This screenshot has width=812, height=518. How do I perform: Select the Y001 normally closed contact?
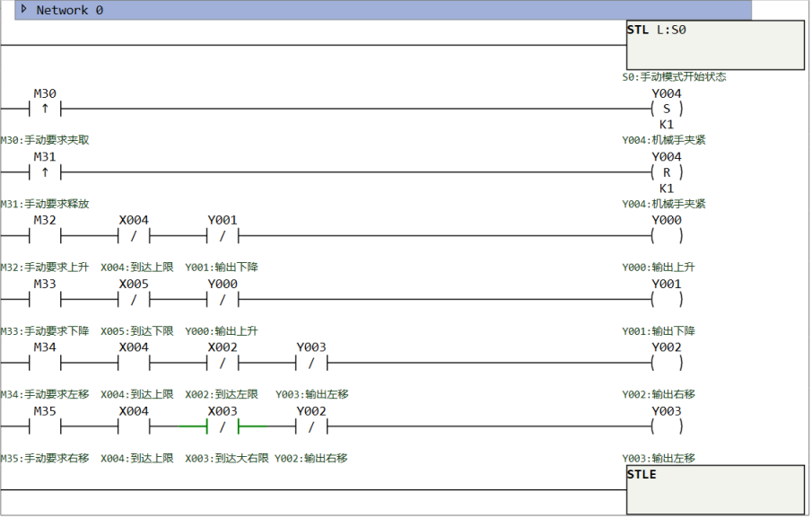coord(223,236)
